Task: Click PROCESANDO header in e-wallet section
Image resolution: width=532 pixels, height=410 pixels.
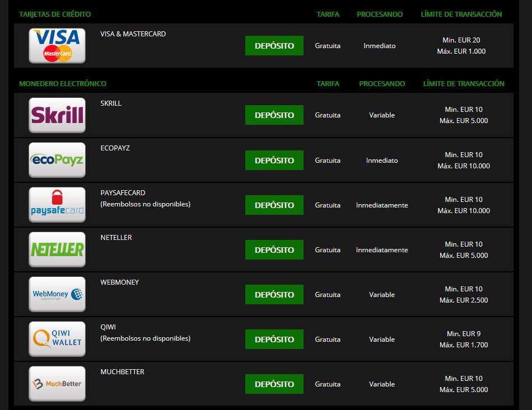Action: click(x=382, y=84)
